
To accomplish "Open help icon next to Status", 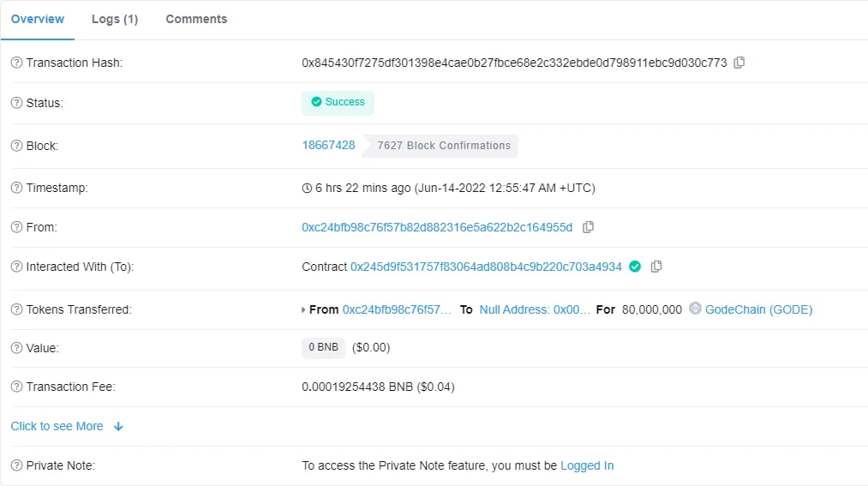I will click(x=16, y=103).
